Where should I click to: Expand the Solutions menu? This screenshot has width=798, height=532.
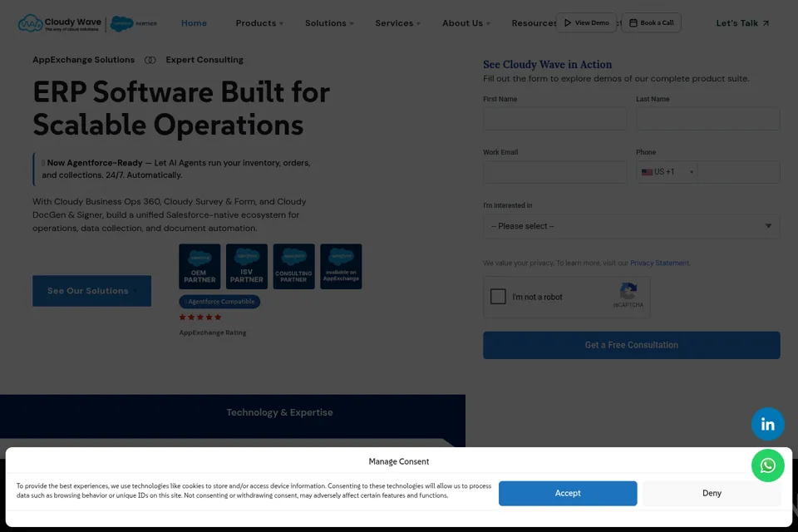pyautogui.click(x=329, y=23)
